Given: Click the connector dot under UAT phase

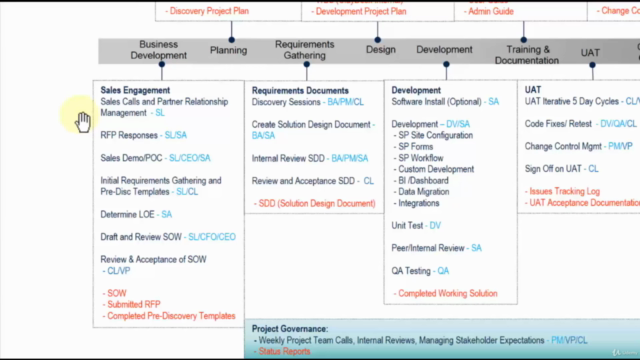Looking at the screenshot, I should pyautogui.click(x=592, y=64).
